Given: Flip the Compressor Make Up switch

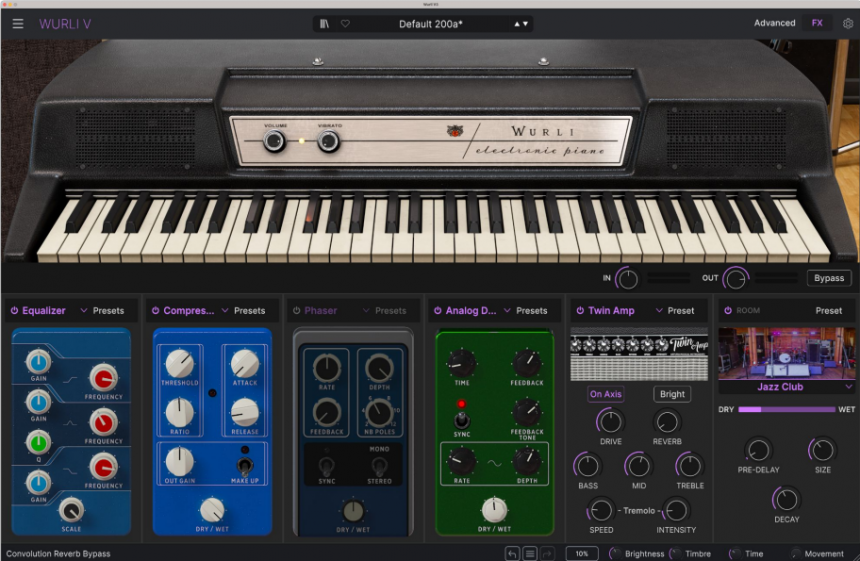Looking at the screenshot, I should 245,466.
